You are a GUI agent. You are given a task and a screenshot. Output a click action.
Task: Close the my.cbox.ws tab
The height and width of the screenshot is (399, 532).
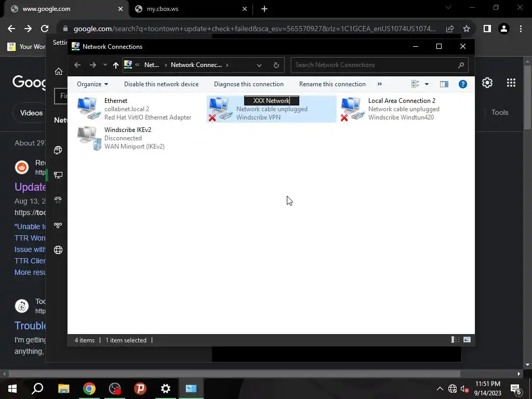pyautogui.click(x=245, y=9)
